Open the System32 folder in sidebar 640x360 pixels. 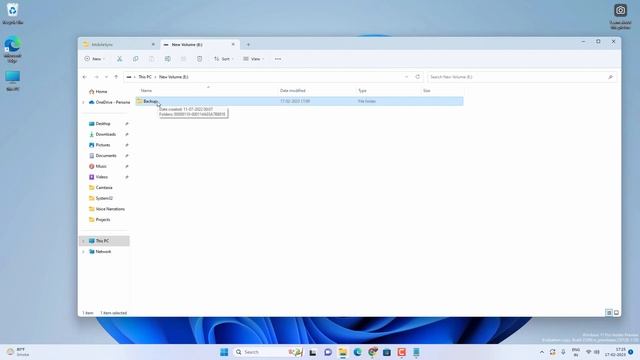[104, 198]
